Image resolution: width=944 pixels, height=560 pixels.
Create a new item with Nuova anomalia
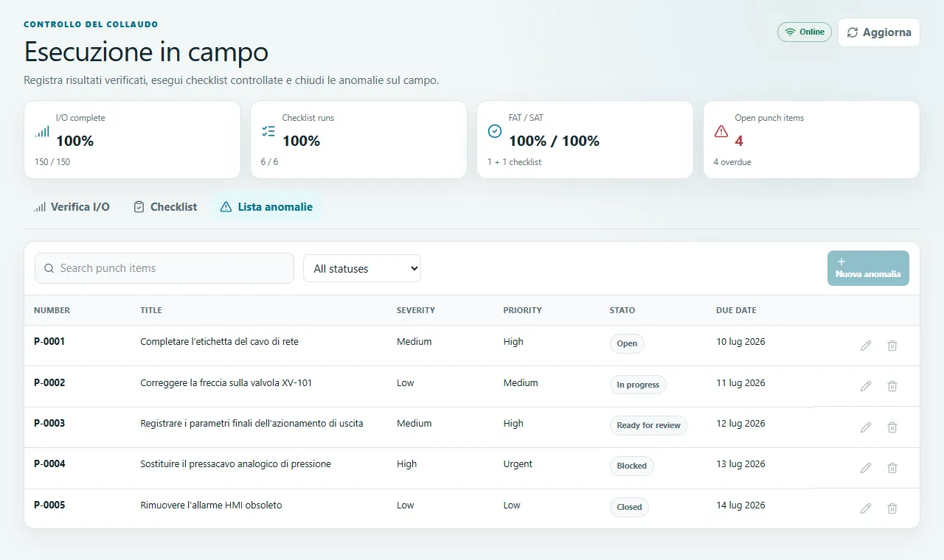coord(868,268)
